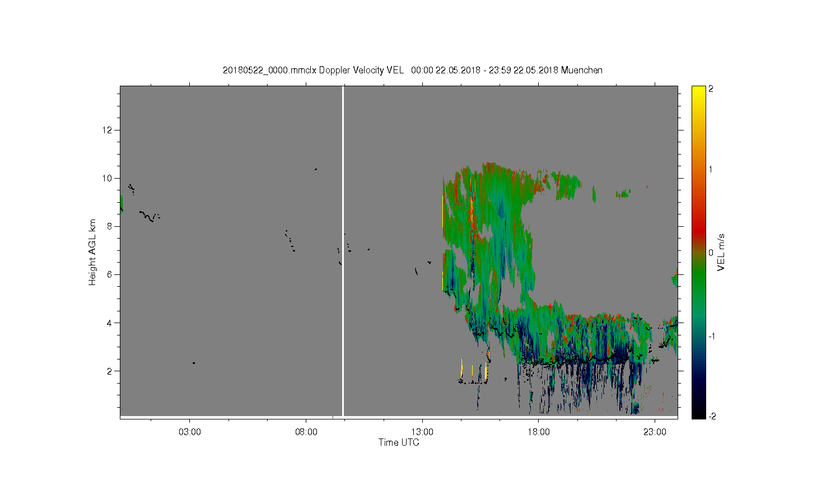
Task: Click the plot title starting with 20180522_0000.mmclx
Action: (x=413, y=70)
